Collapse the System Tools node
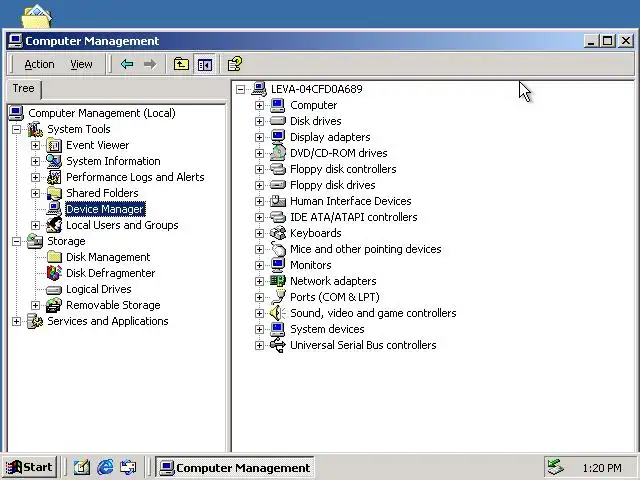 tap(16, 129)
